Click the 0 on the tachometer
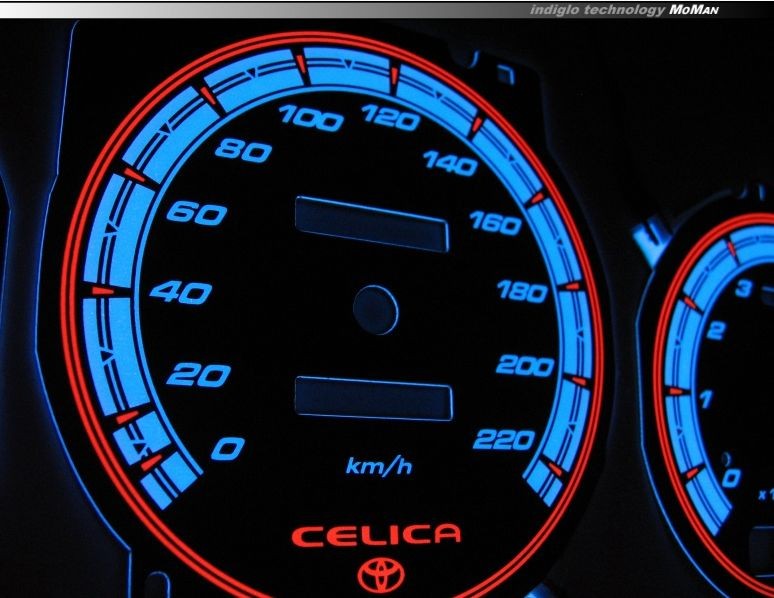 [732, 478]
